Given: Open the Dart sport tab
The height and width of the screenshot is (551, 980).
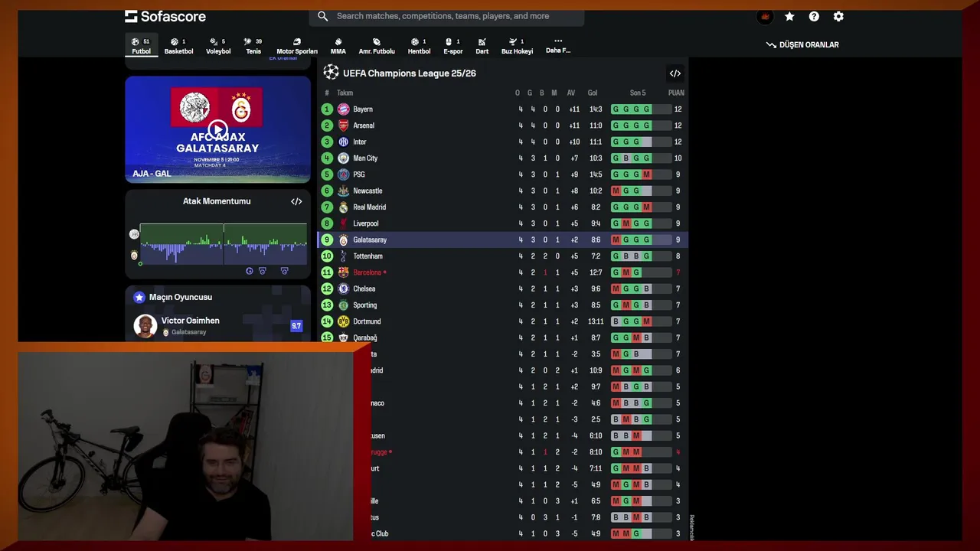Looking at the screenshot, I should coord(482,46).
